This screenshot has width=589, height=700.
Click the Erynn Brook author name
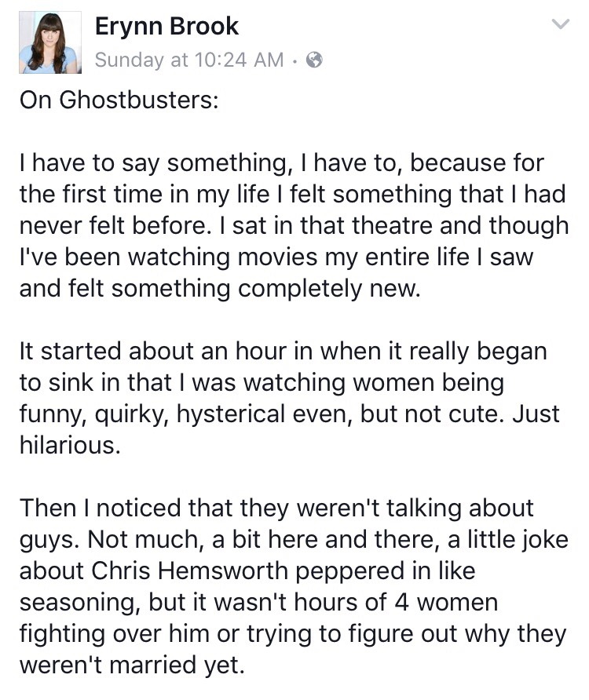[166, 27]
